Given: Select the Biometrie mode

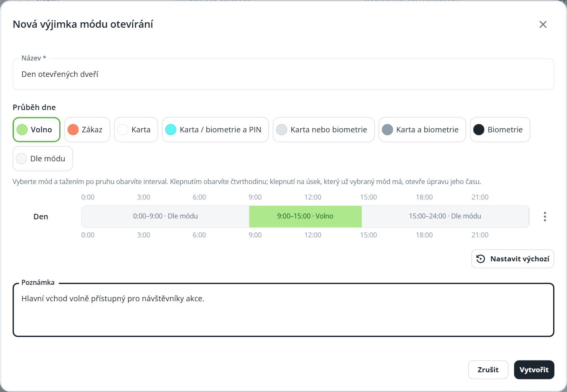Looking at the screenshot, I should [x=500, y=129].
